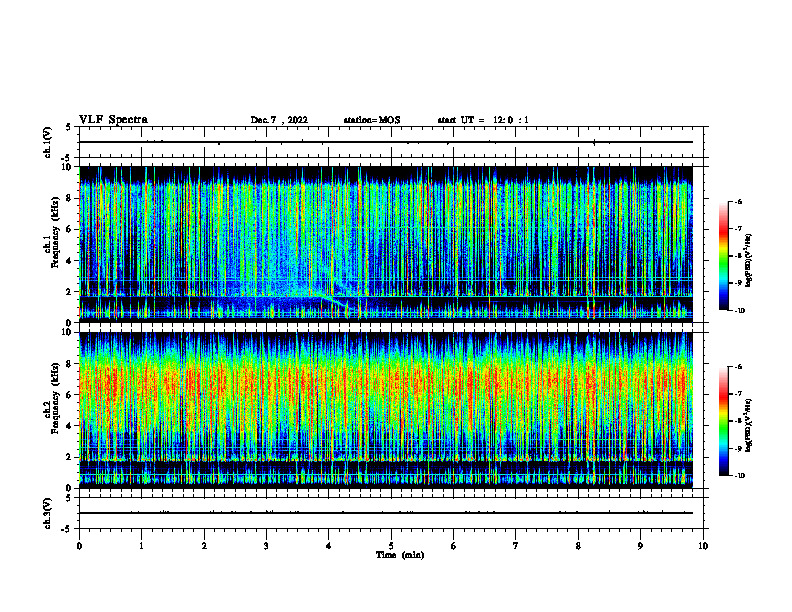Click time axis tick label "8"
Image resolution: width=792 pixels, height=612 pixels.
[x=578, y=546]
